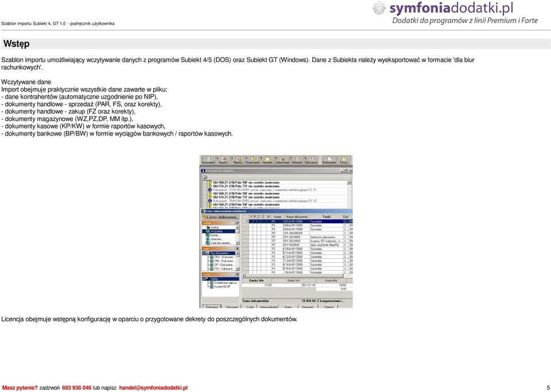Viewport: 551px width, 392px height.
Task: Click the Treść column header
Action: click(327, 217)
